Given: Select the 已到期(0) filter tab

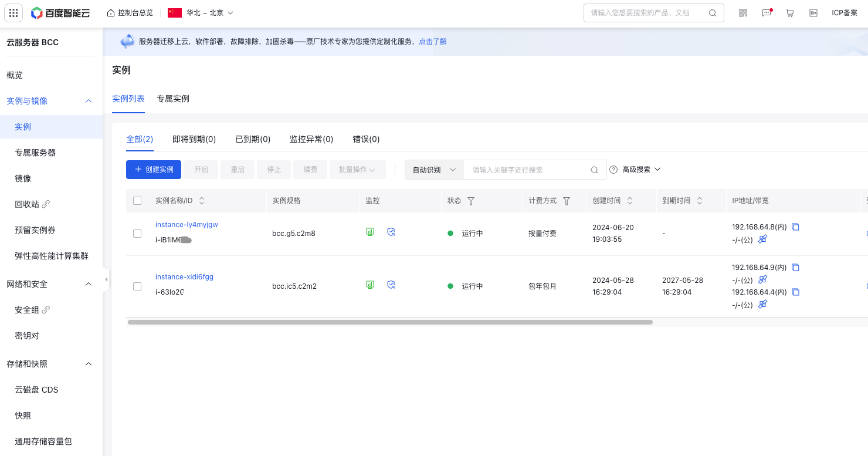Looking at the screenshot, I should 253,139.
